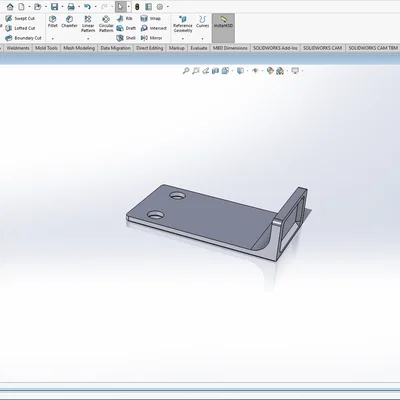
Task: Select the Rib feature tool
Action: point(125,18)
